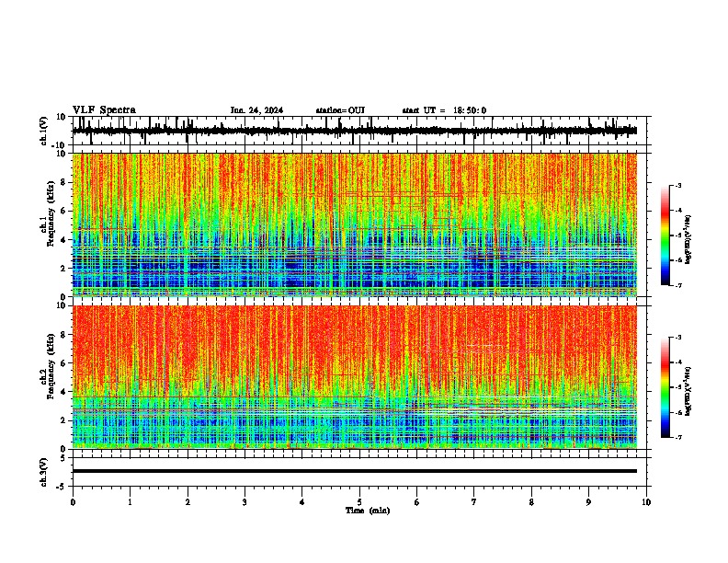Viewport: 728px width, 563px height.
Task: Click the "6" kHz tick on ch.2 frequency axis
Action: pos(63,363)
